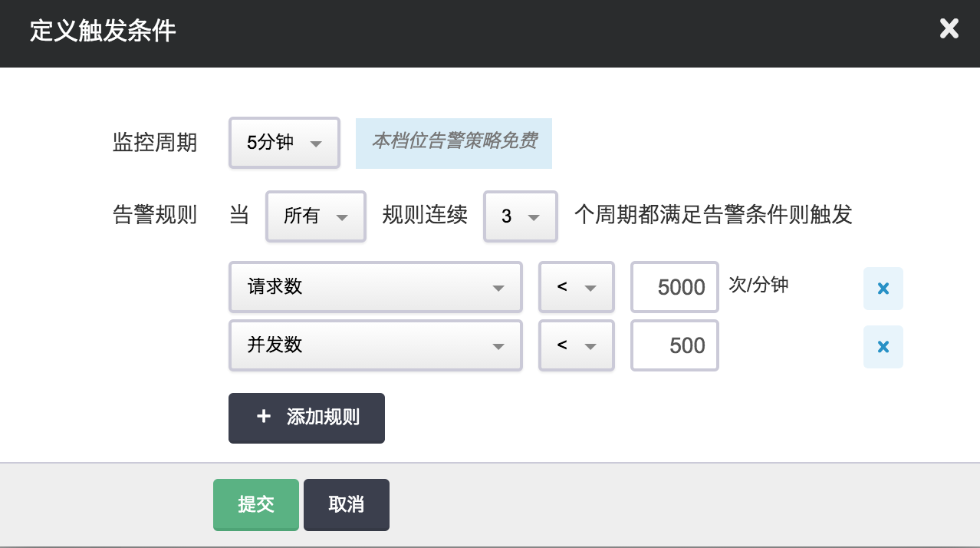The image size is (980, 548).
Task: Click the 本档位告警策略免费 notice
Action: [454, 142]
